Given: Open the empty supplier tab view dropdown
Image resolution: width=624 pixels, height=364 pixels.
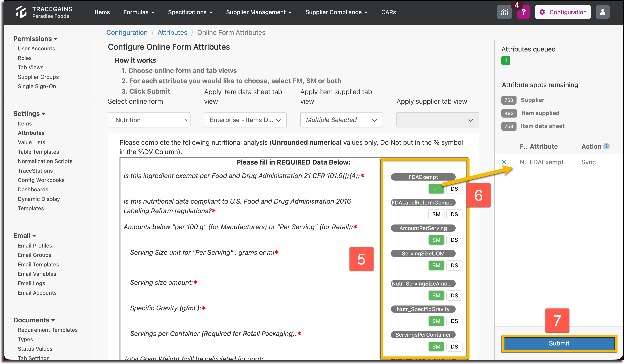Looking at the screenshot, I should pyautogui.click(x=437, y=120).
